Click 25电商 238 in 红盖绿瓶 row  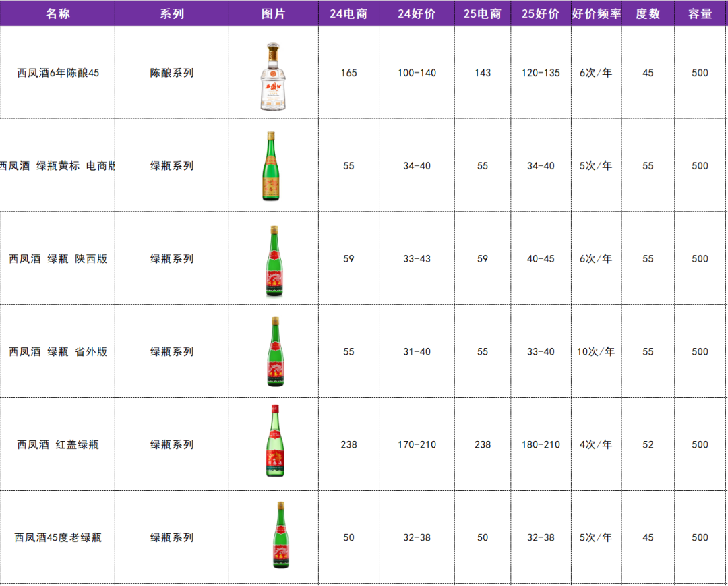(483, 444)
